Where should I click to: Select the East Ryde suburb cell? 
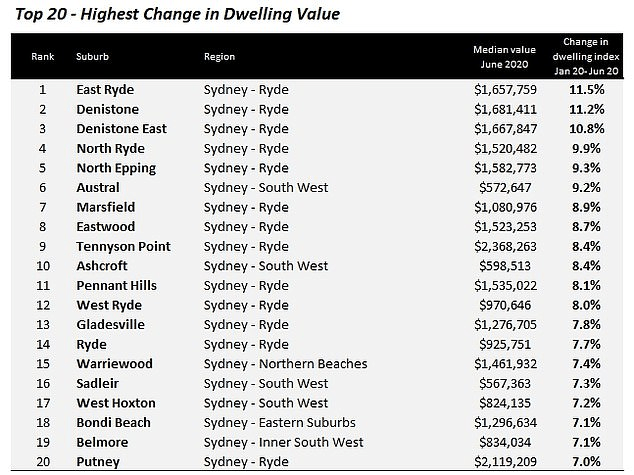point(105,90)
